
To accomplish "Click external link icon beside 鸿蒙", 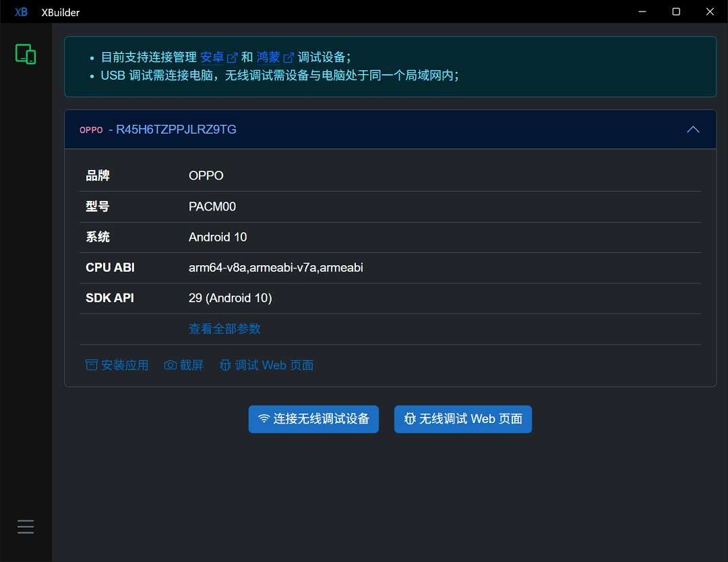I will [289, 57].
